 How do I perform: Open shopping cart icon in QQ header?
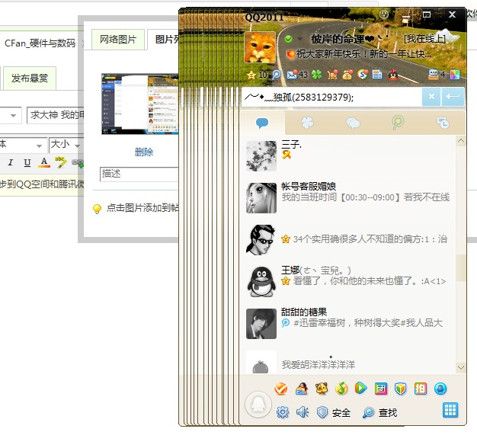pyautogui.click(x=332, y=75)
